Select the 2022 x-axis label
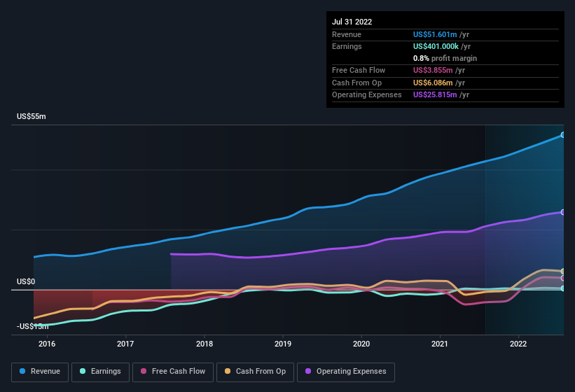 (518, 344)
